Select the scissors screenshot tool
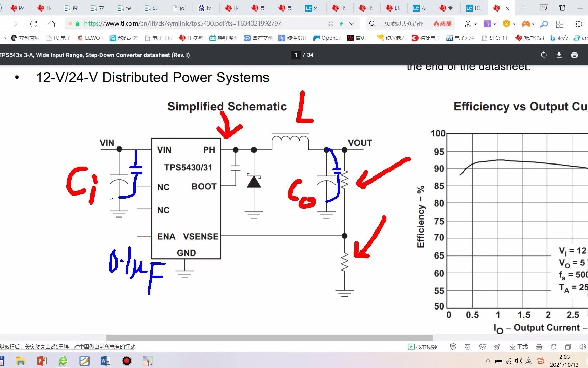The image size is (588, 368). 468,24
